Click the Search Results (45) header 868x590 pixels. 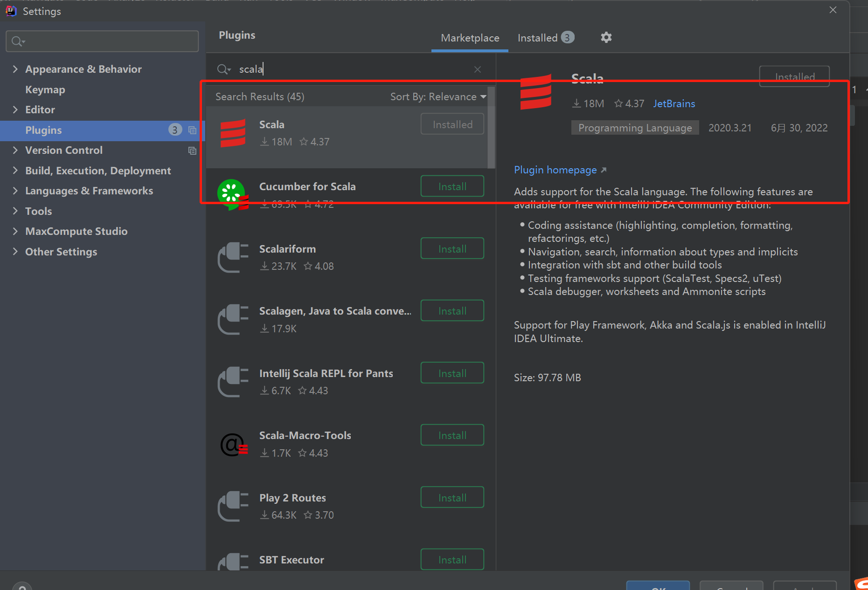[260, 96]
